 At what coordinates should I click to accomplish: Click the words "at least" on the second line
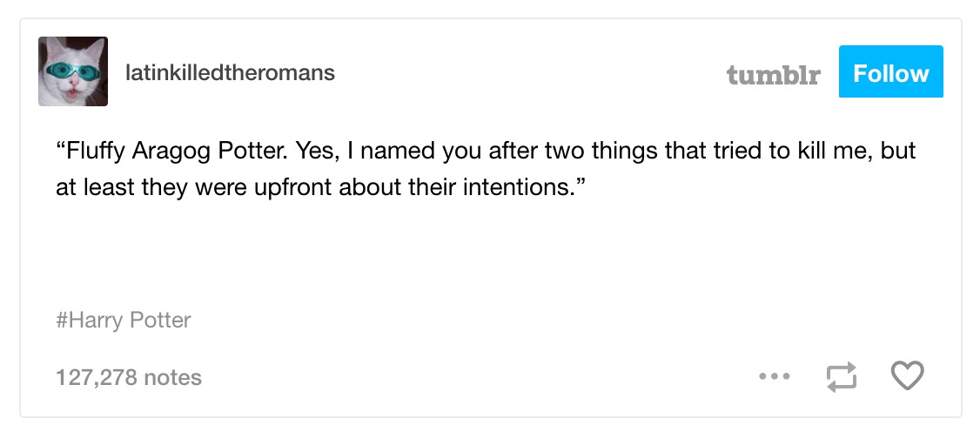coord(94,187)
